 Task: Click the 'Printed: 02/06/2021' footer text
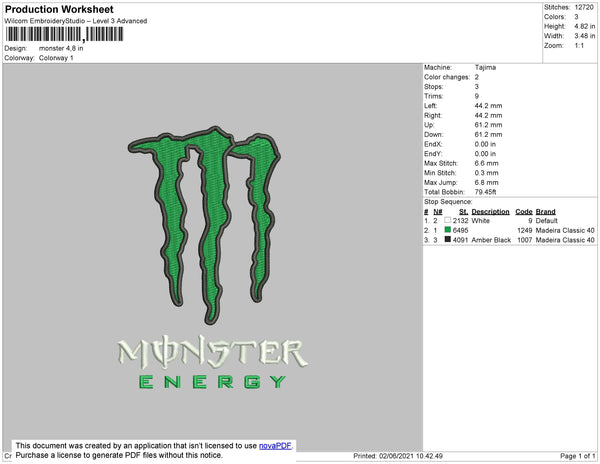click(x=398, y=456)
